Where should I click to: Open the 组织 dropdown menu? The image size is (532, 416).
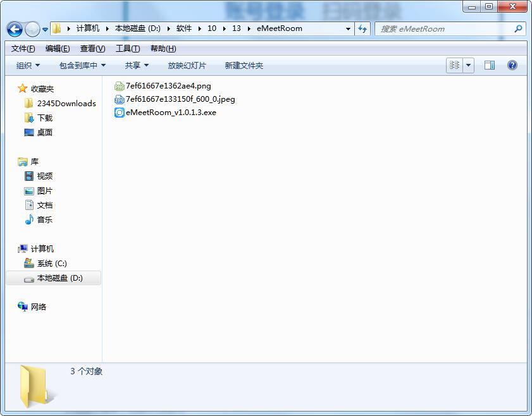tap(28, 65)
